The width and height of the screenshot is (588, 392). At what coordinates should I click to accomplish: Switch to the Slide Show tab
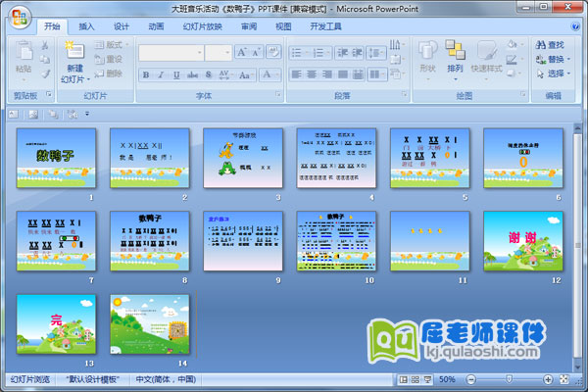[x=203, y=26]
